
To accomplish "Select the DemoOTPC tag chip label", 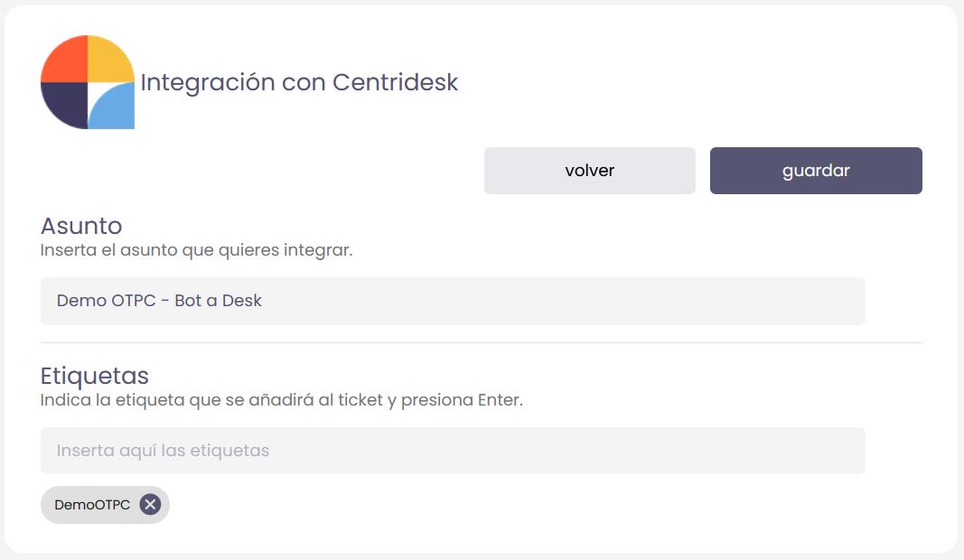I will [92, 505].
